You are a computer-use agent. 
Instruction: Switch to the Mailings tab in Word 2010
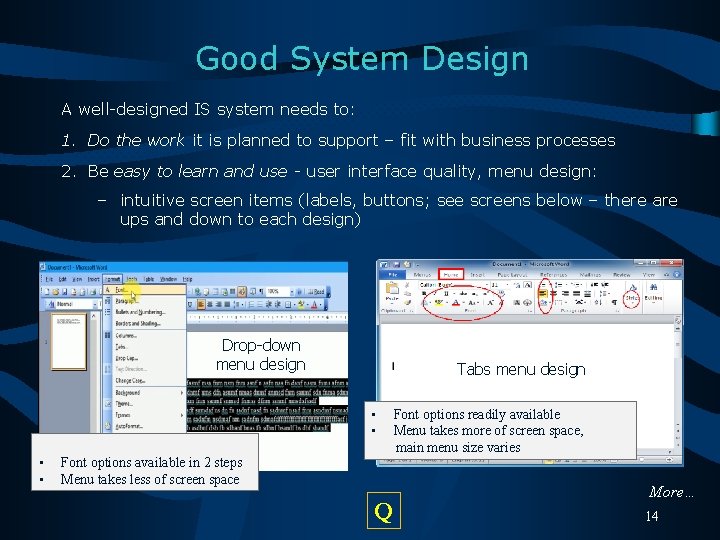591,275
